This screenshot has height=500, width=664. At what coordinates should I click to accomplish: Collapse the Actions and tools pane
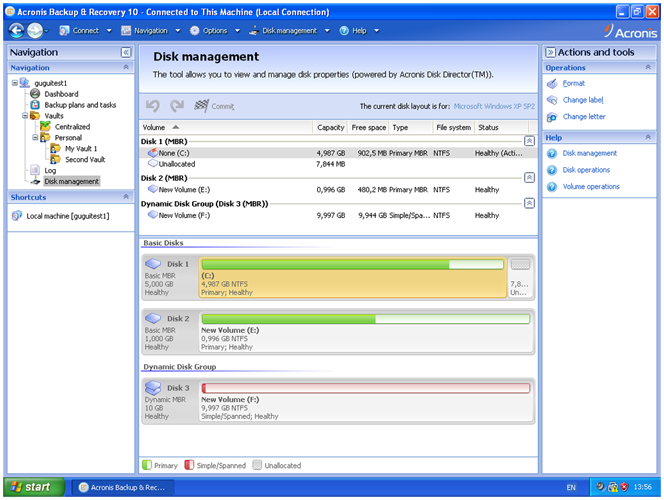551,52
